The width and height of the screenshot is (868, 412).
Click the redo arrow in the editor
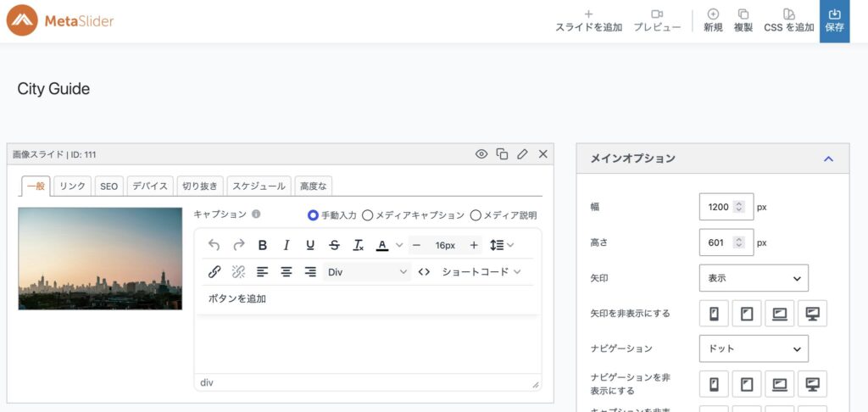pos(238,245)
